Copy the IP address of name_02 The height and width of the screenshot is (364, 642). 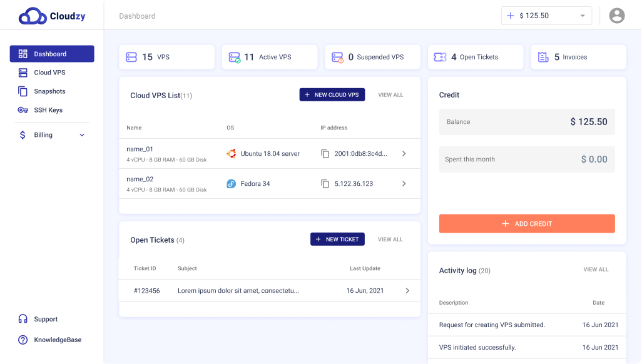[324, 183]
